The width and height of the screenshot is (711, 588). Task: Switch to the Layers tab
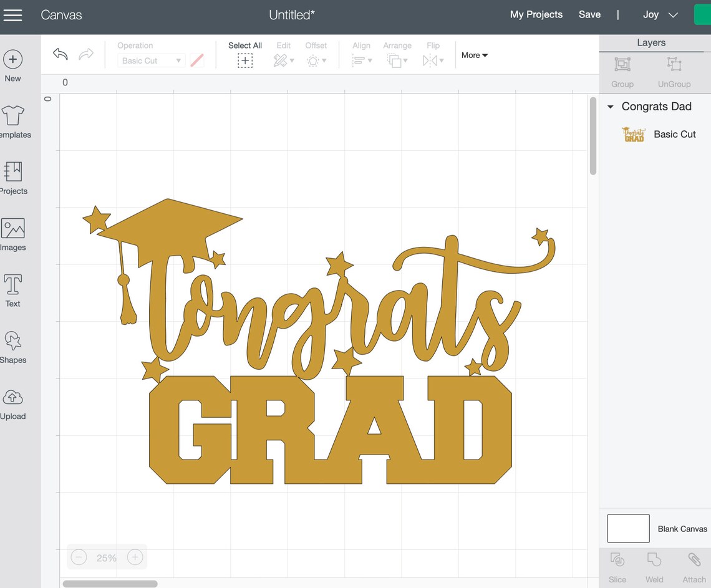[651, 42]
